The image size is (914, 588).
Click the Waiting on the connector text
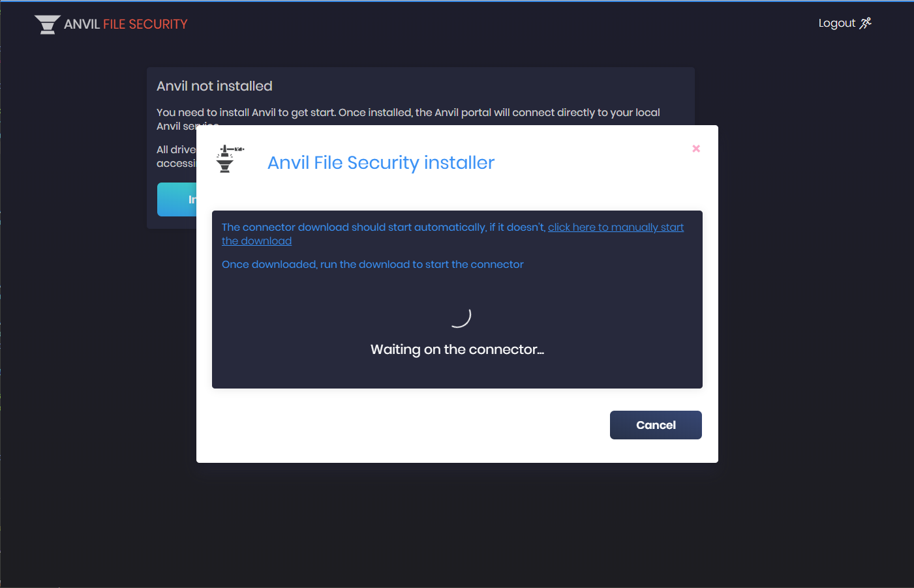(x=457, y=349)
